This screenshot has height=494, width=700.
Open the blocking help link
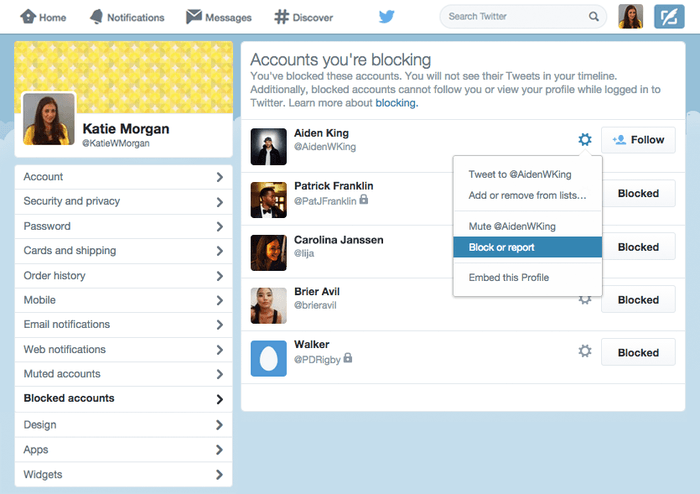point(396,103)
